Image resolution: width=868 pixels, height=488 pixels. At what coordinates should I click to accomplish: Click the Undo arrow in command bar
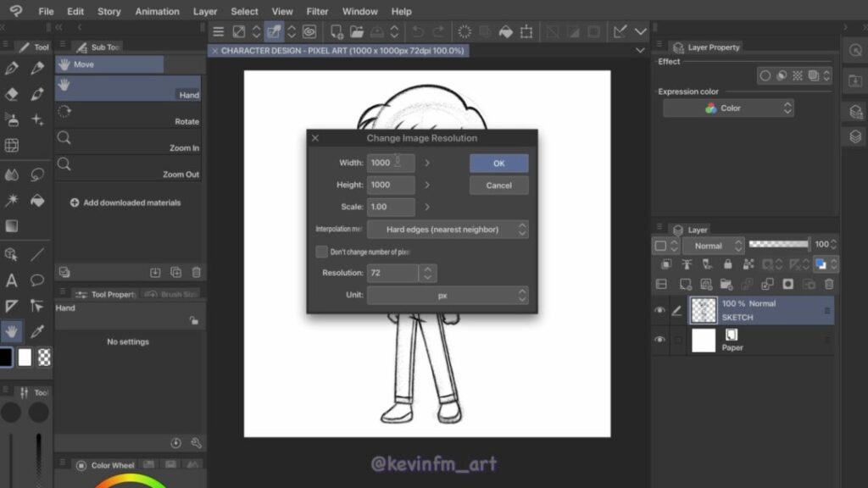(417, 31)
